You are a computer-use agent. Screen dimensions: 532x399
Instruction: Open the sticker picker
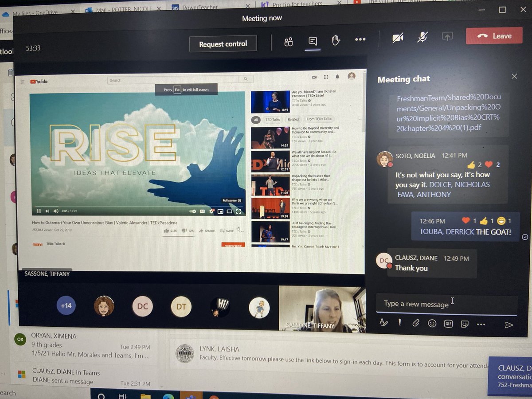tap(465, 324)
